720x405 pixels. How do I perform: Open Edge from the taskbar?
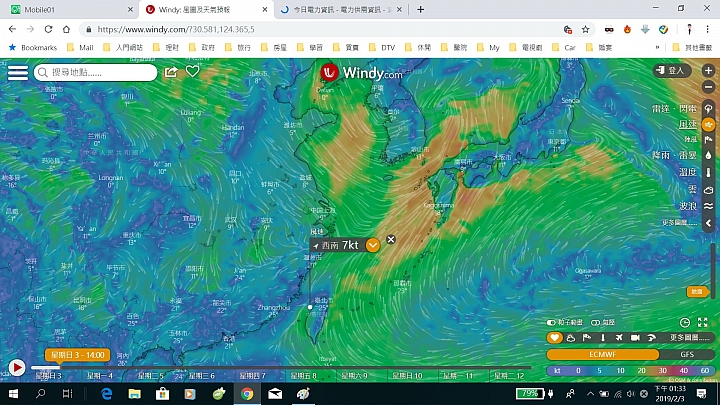pyautogui.click(x=107, y=394)
